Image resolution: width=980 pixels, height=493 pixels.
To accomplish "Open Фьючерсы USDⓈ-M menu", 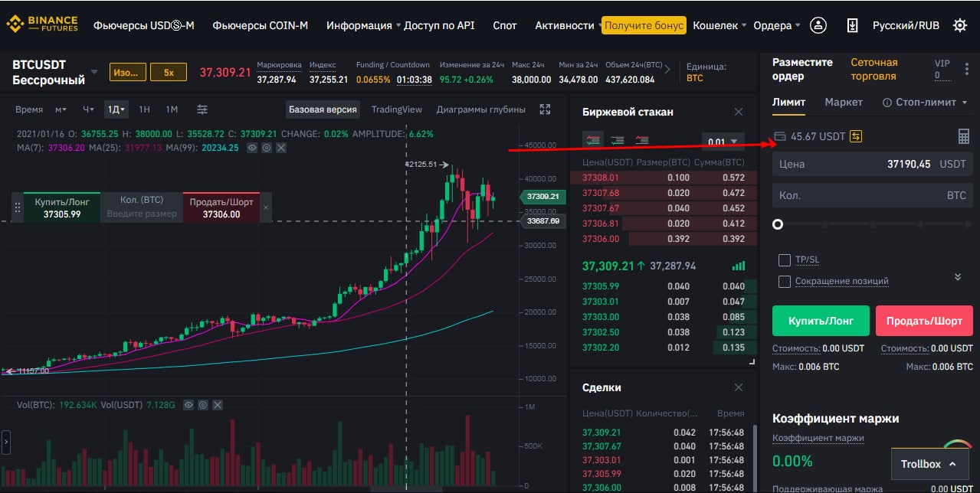I will 144,25.
